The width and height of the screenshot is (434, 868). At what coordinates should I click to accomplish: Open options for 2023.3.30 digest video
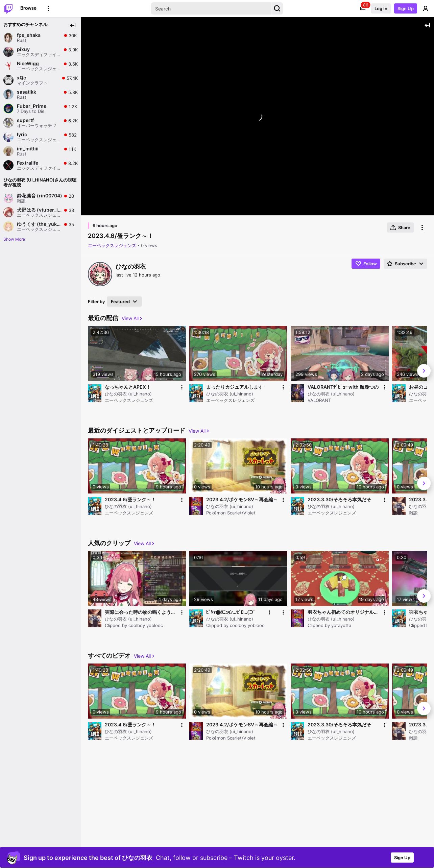coord(384,500)
